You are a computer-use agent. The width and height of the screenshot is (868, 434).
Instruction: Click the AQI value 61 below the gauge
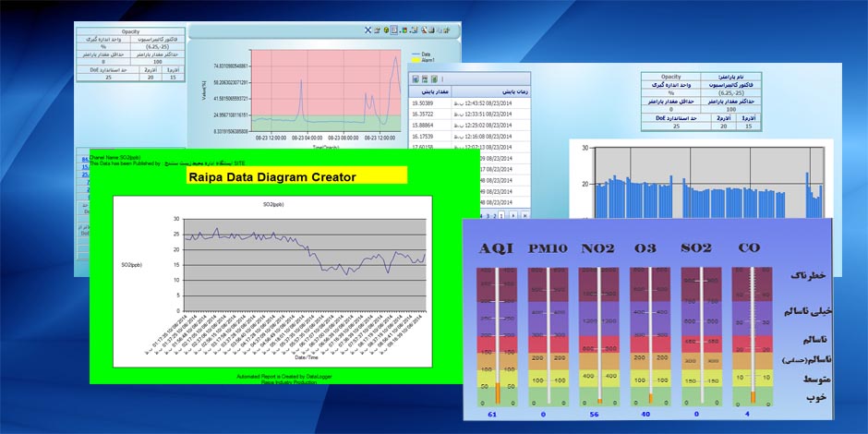(492, 414)
